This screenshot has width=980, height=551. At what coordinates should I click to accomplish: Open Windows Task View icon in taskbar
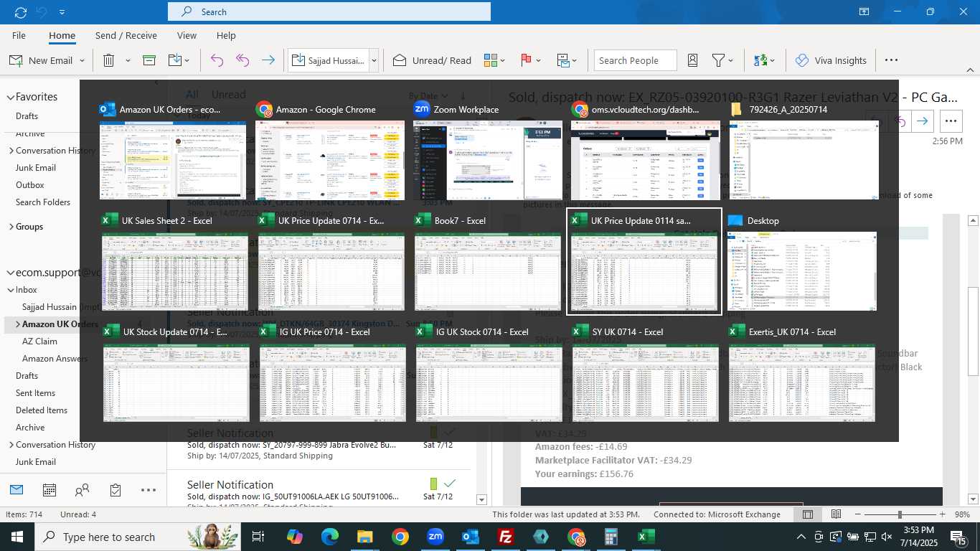coord(258,537)
